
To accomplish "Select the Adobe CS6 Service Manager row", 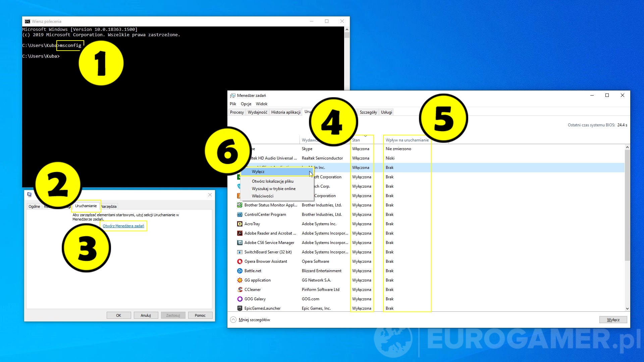I will coord(426,243).
